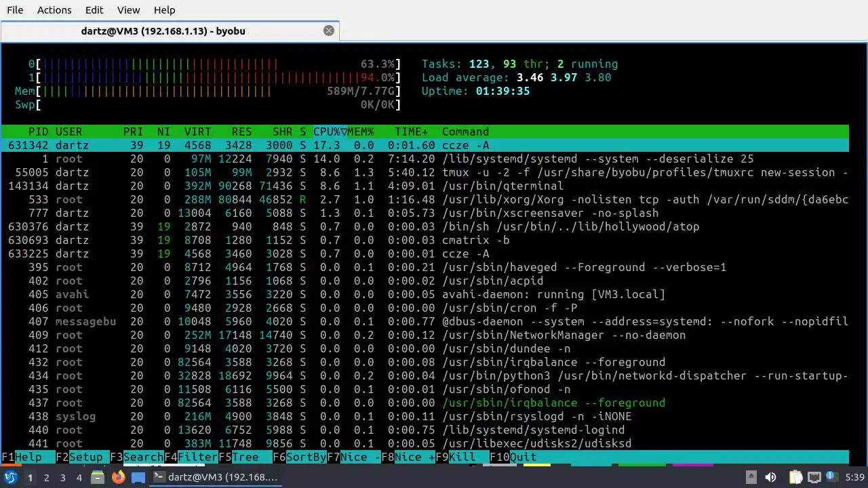Open the clipboard manager tray icon

(x=795, y=477)
